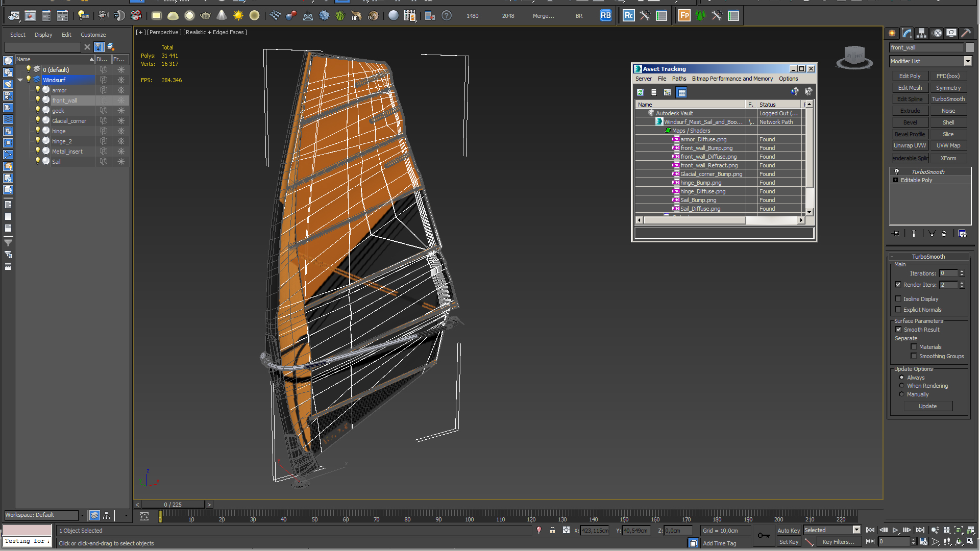The image size is (980, 551).
Task: Increase the Render Iters spinner value
Action: (x=962, y=283)
